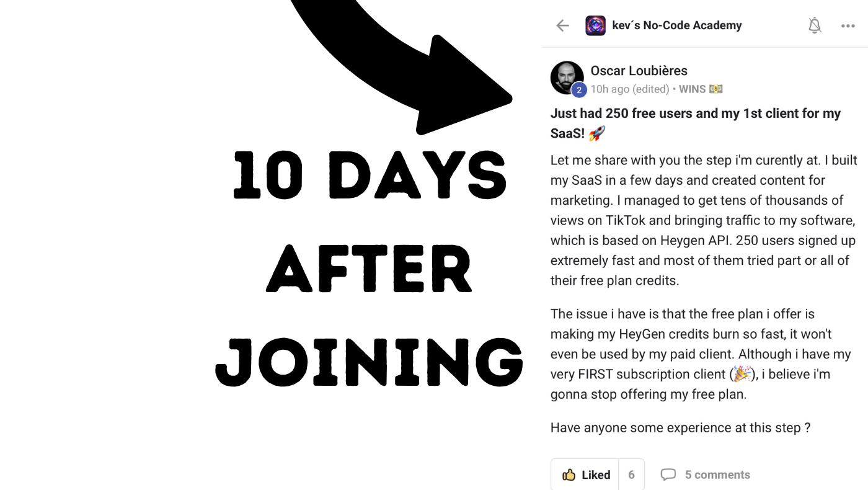
Task: Open the "5 comments" link
Action: [x=717, y=475]
